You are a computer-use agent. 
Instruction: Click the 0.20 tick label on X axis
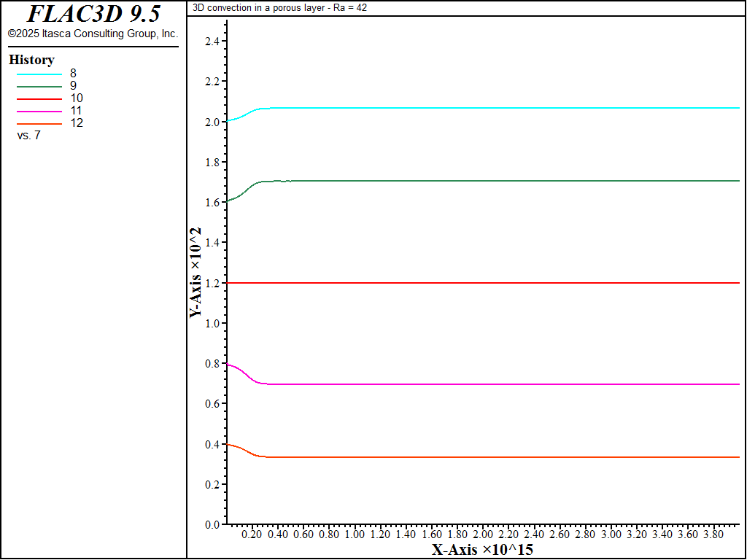(252, 534)
